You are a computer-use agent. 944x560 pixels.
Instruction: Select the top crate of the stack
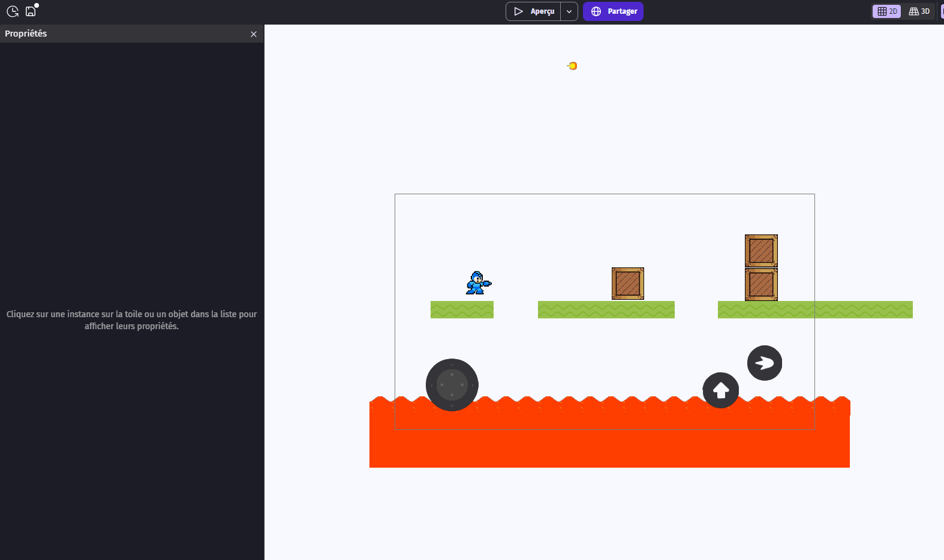click(761, 251)
